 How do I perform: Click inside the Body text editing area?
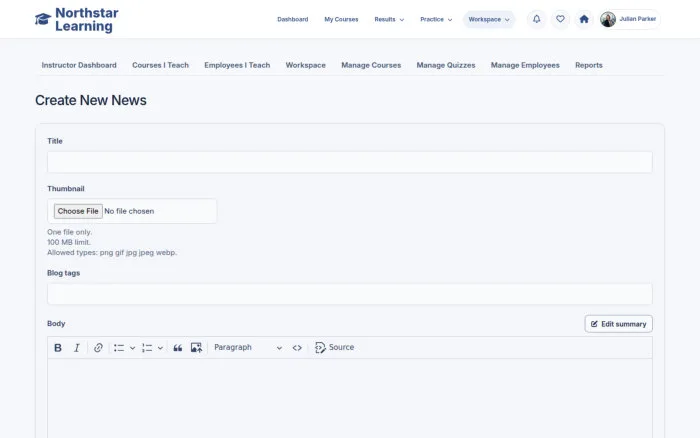(350, 398)
